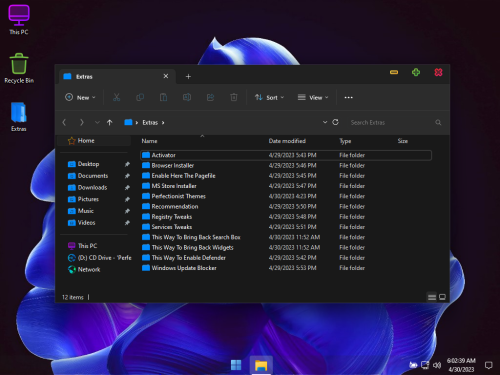The width and height of the screenshot is (500, 375).
Task: Click the Rename icon in toolbar
Action: point(187,97)
